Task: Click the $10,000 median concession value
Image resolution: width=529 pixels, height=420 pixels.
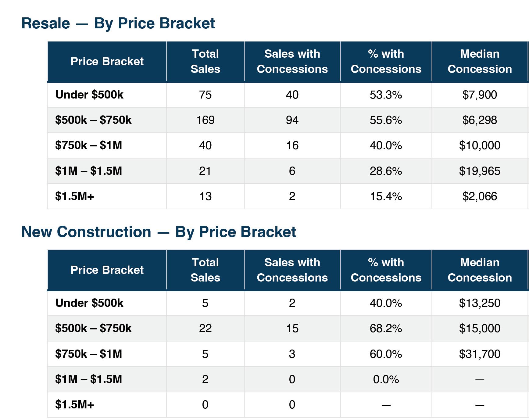Action: pyautogui.click(x=480, y=145)
